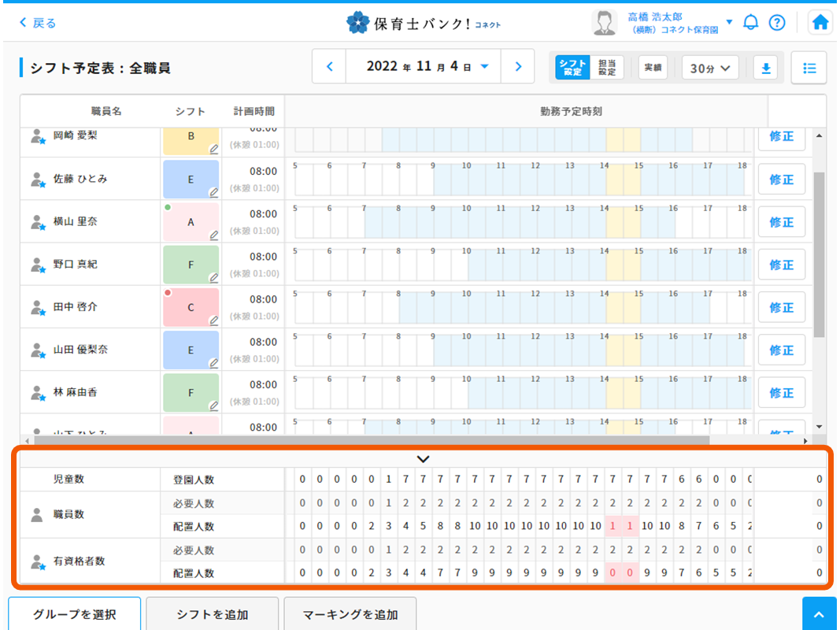
Task: Open the help question mark icon
Action: pyautogui.click(x=778, y=22)
